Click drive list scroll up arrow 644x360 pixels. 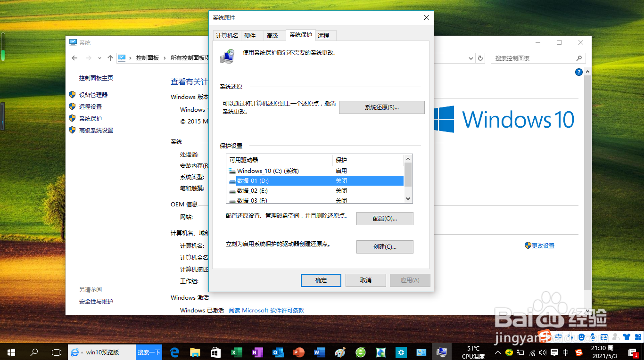tap(408, 159)
